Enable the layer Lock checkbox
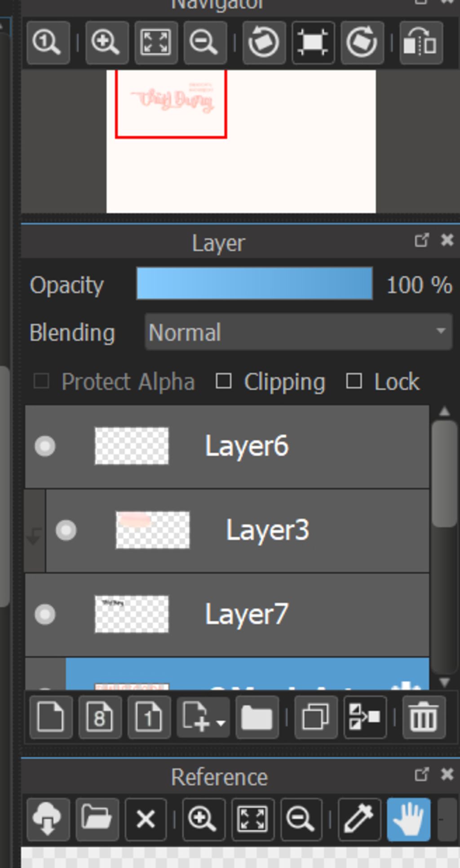 [x=354, y=381]
